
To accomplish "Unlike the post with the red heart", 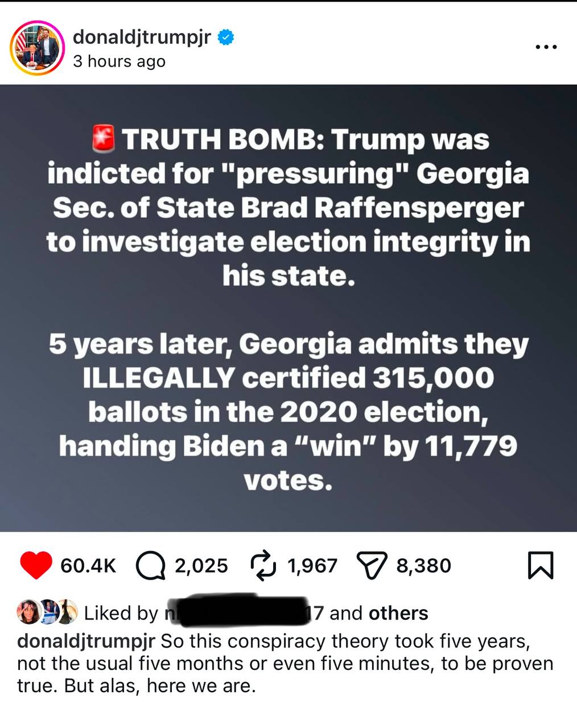I will pos(36,565).
